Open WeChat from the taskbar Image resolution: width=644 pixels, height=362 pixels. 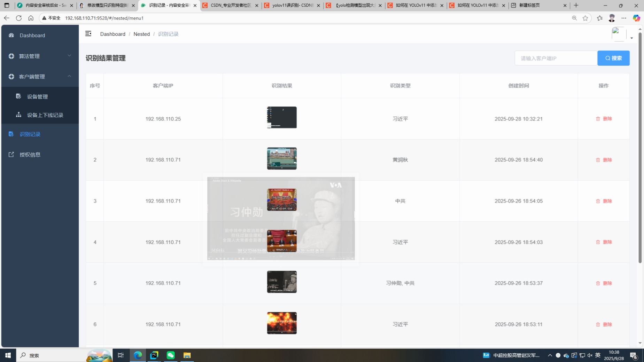(170, 355)
